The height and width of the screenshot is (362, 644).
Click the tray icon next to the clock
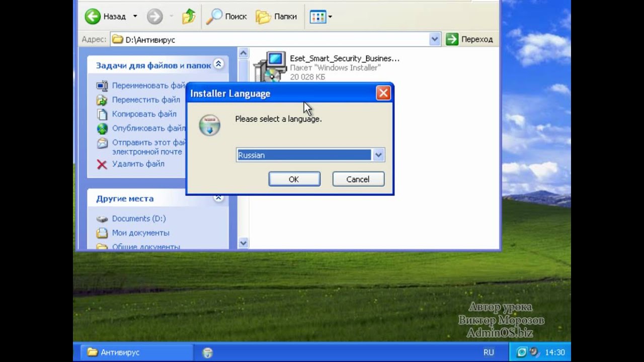[534, 352]
